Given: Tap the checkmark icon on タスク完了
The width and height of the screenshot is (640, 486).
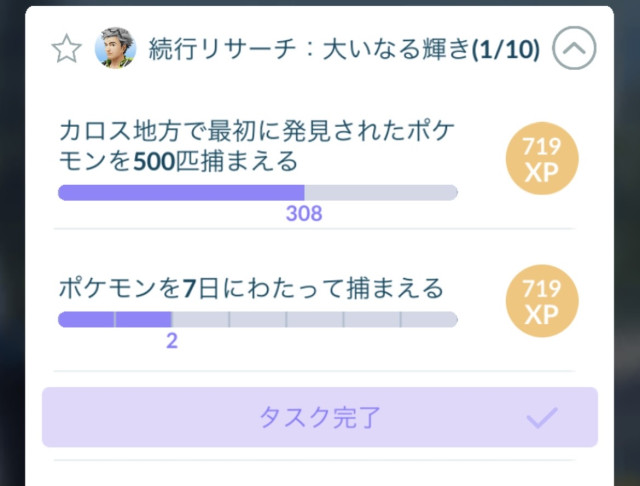Looking at the screenshot, I should [541, 417].
